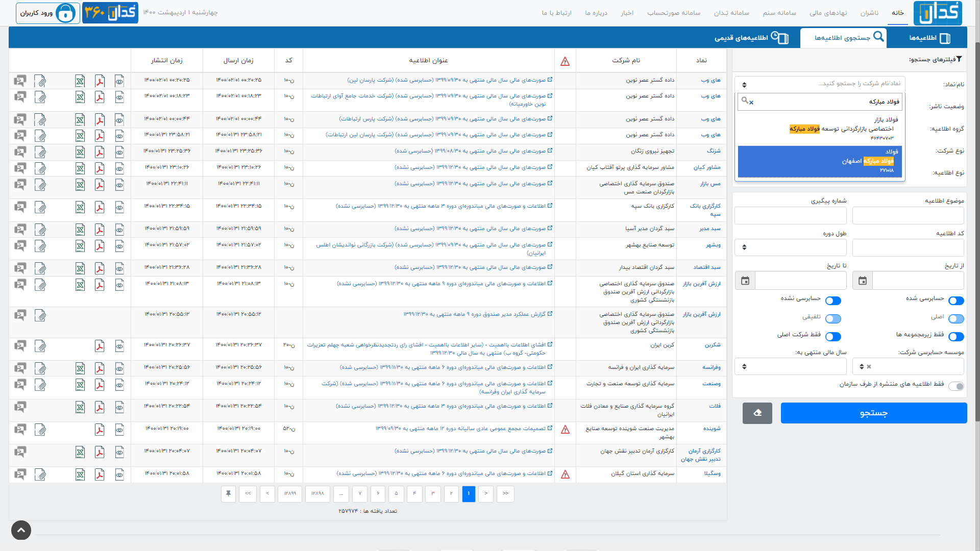Toggle حسابرسی شده switch
Image resolution: width=980 pixels, height=551 pixels.
pos(956,301)
